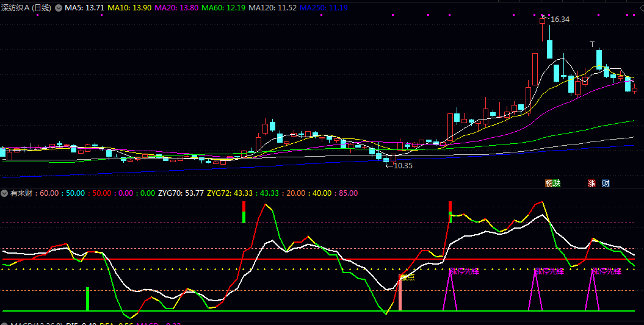The image size is (644, 325).
Task: Click the green signal bar at bottom left
Action: pos(87,299)
